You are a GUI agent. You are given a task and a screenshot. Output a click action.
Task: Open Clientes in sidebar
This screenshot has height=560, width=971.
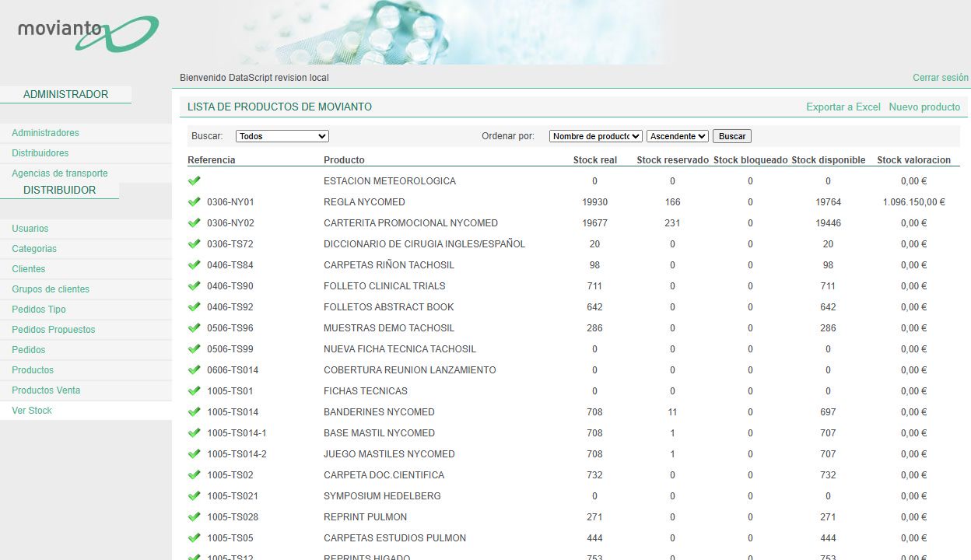[x=29, y=269]
